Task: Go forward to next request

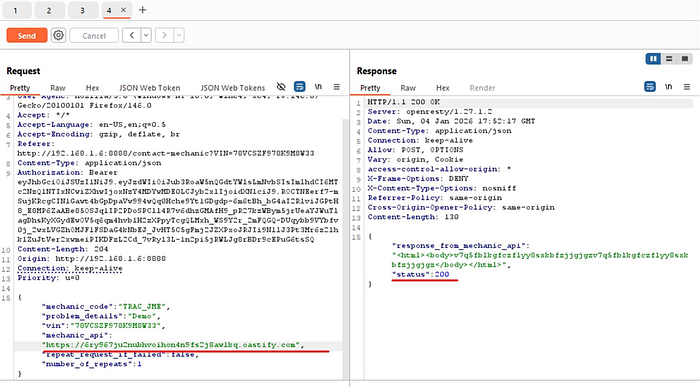Action: point(164,35)
